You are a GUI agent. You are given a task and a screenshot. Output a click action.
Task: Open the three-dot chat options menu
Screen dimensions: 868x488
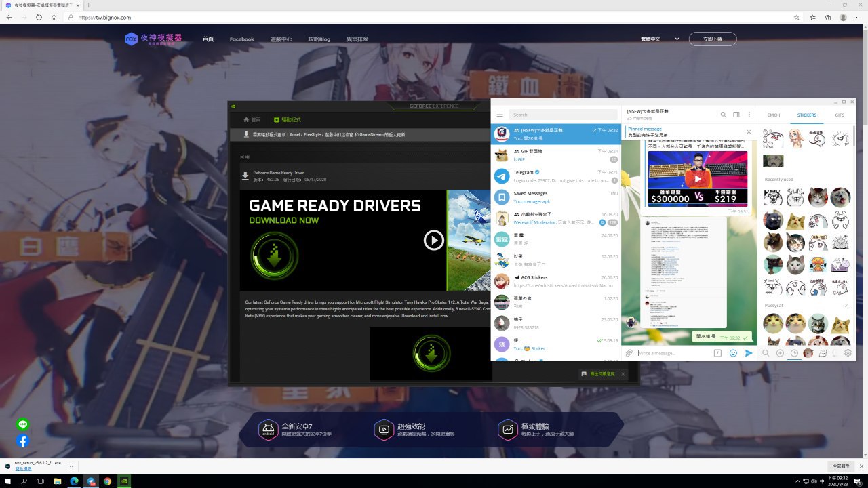point(749,115)
